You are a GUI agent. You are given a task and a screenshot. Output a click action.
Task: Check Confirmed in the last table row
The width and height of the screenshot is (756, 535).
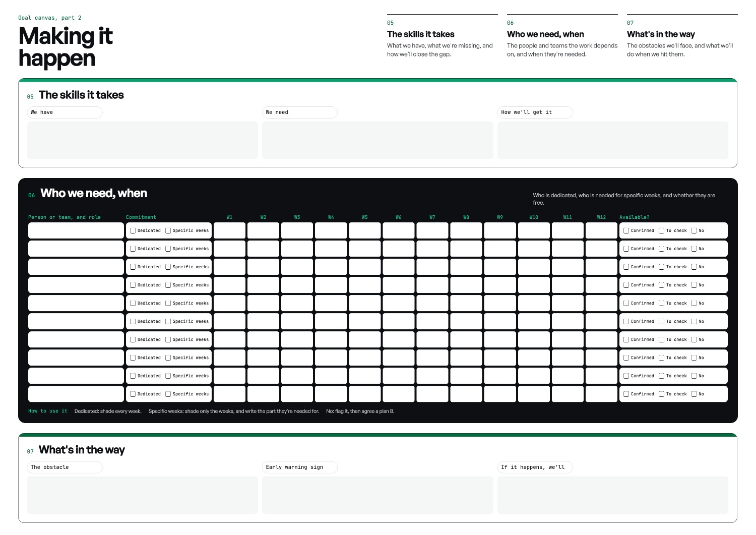coord(626,394)
